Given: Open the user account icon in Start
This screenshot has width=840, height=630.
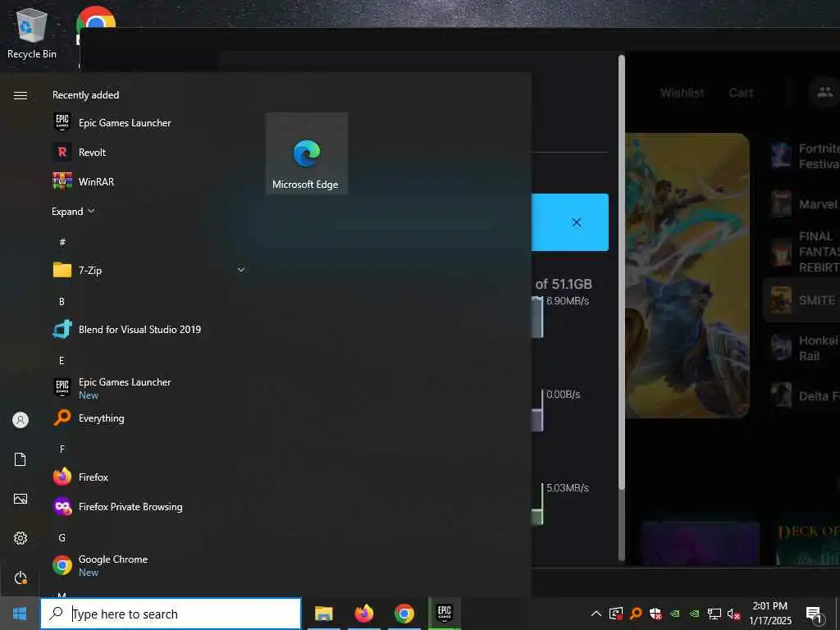Looking at the screenshot, I should pyautogui.click(x=21, y=420).
